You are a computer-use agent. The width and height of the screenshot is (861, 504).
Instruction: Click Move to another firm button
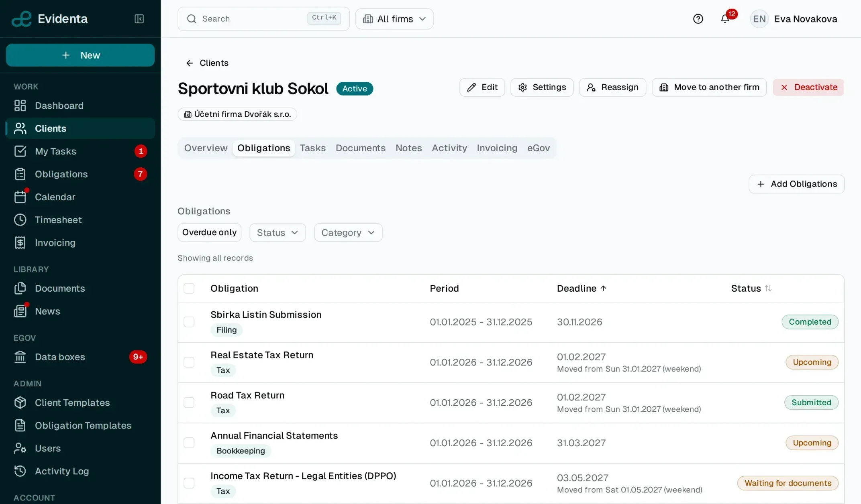(x=709, y=87)
